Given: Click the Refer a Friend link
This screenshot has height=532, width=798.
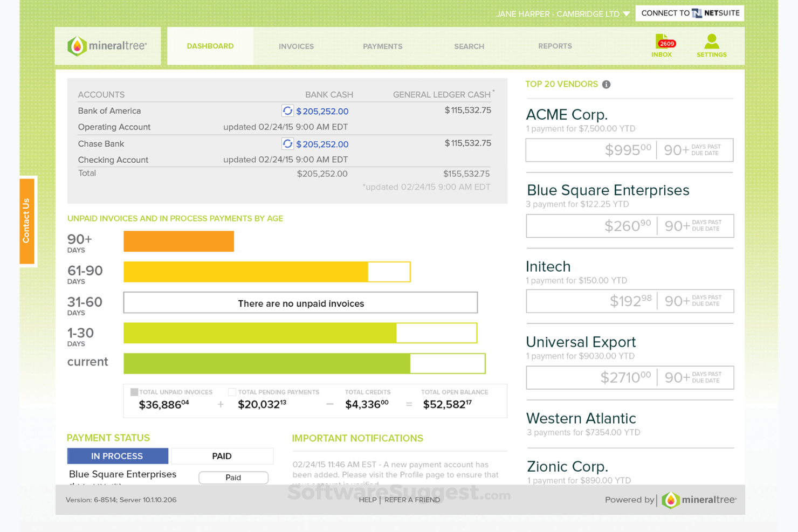Looking at the screenshot, I should (x=412, y=500).
